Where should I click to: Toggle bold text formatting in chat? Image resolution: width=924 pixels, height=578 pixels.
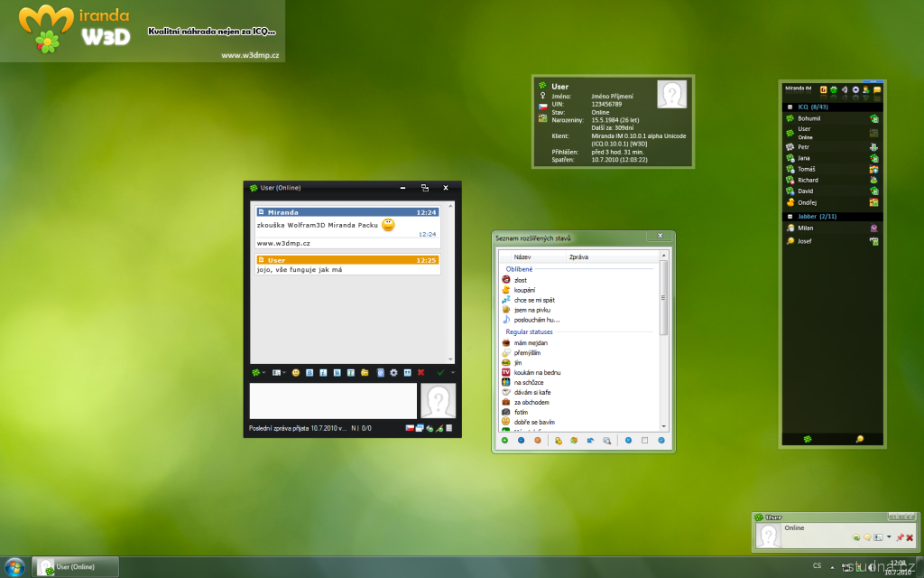(310, 372)
